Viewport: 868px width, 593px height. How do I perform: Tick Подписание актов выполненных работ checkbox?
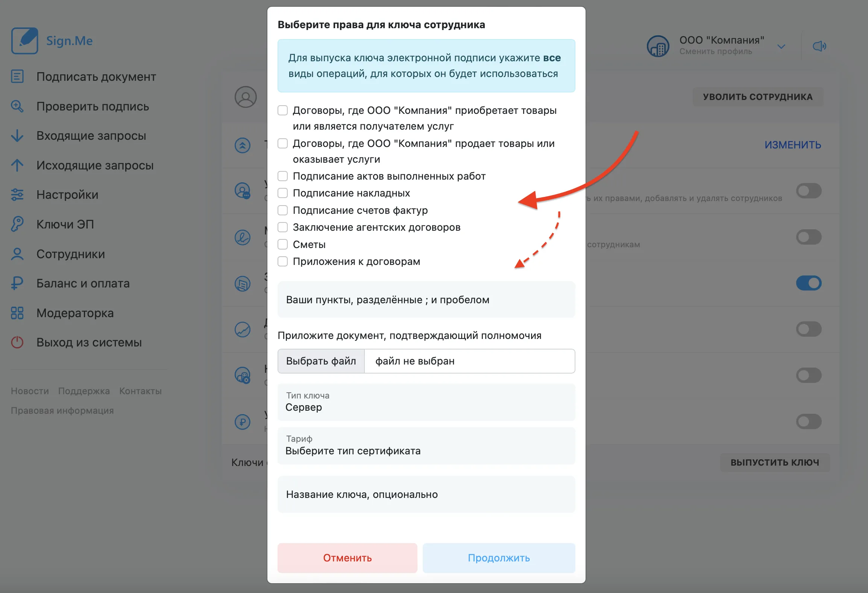click(x=282, y=176)
